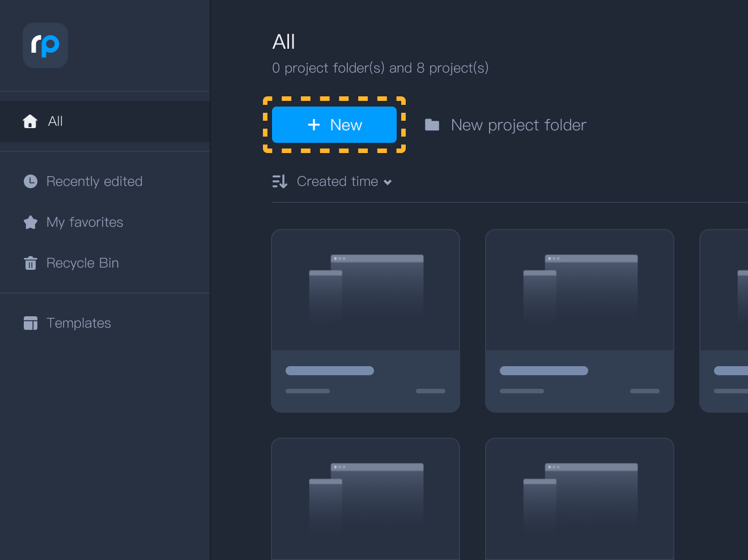Viewport: 748px width, 560px height.
Task: Click the home icon beside All
Action: pos(30,121)
